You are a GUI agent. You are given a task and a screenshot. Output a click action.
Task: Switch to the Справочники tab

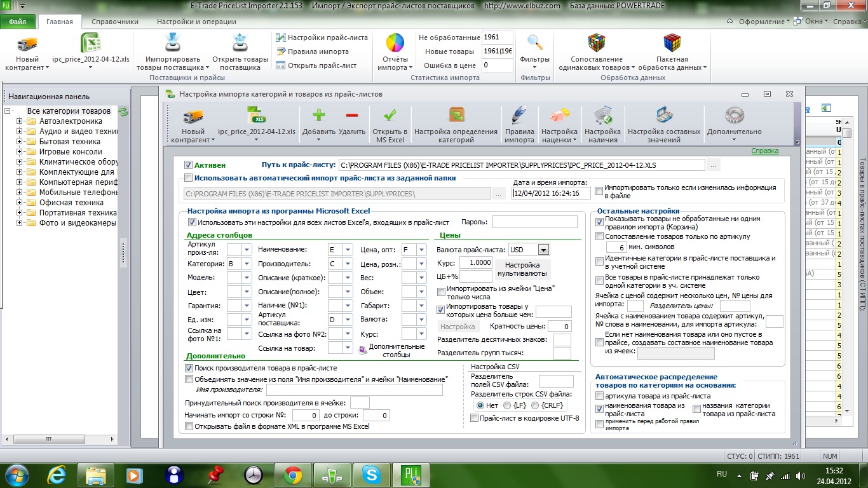115,22
